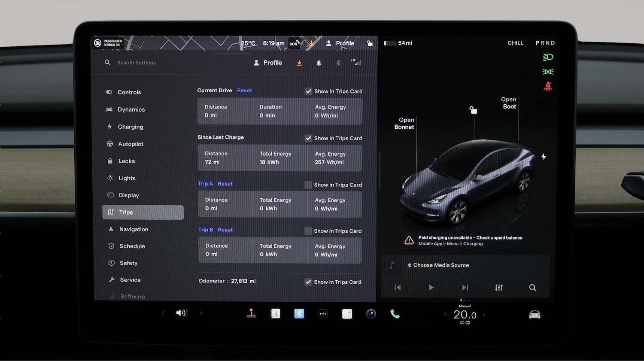Open the Arcade joystick app
644x361 pixels.
point(252,314)
